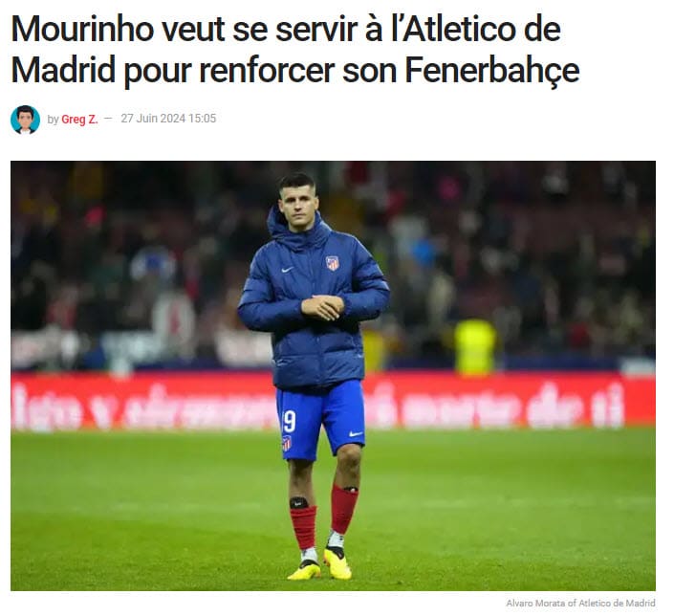Open the Mourinho article headline
This screenshot has width=674, height=616.
(x=294, y=50)
